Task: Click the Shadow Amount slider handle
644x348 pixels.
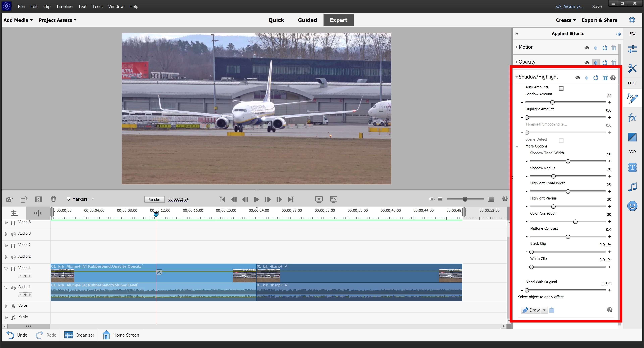Action: click(552, 102)
